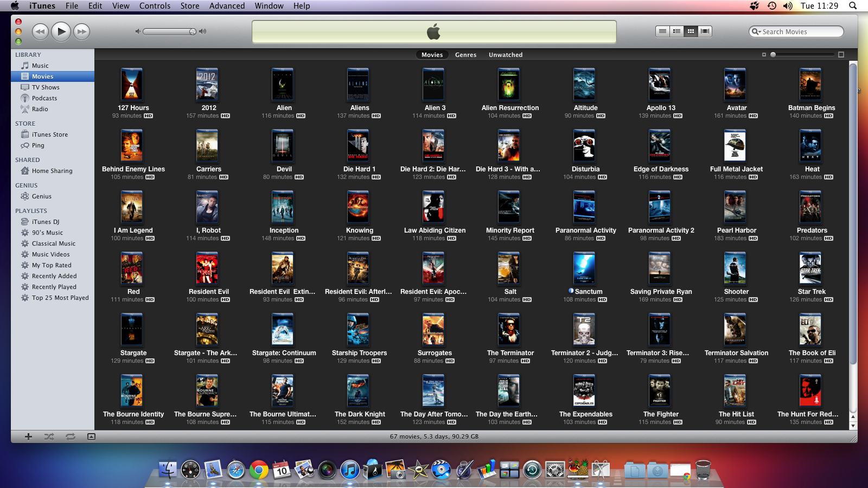The image size is (868, 488).
Task: Select the Inception movie poster
Action: click(x=283, y=207)
